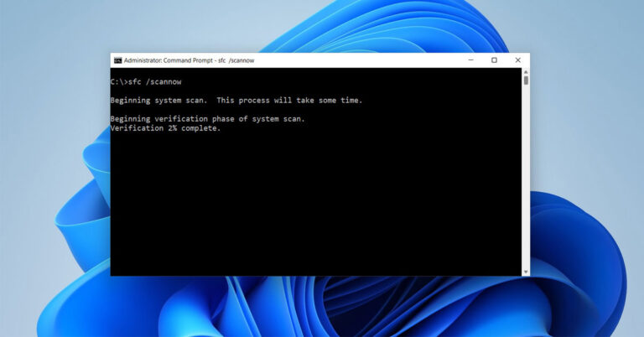Click the scrollbar down arrow
This screenshot has width=644, height=337.
(x=526, y=271)
